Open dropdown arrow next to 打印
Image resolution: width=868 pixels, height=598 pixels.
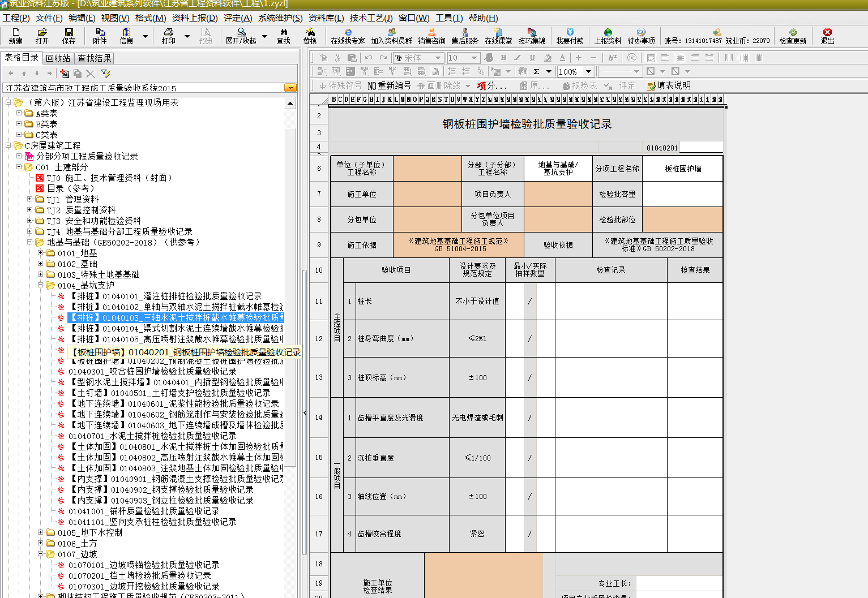187,36
